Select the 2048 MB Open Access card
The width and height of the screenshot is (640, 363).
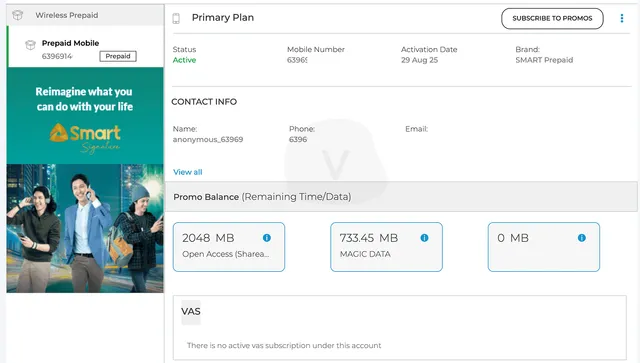pyautogui.click(x=229, y=247)
